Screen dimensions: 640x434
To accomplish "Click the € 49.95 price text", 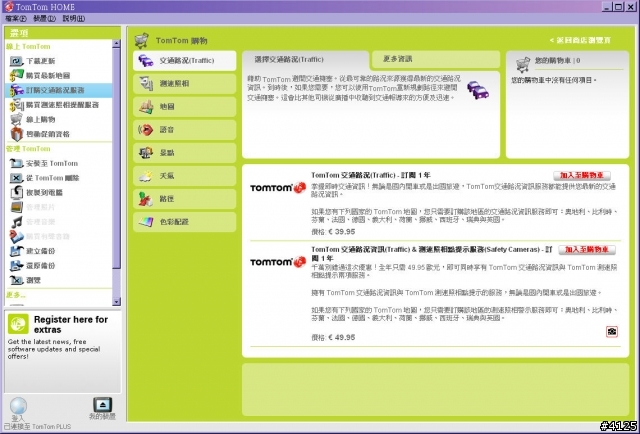I will tap(342, 338).
